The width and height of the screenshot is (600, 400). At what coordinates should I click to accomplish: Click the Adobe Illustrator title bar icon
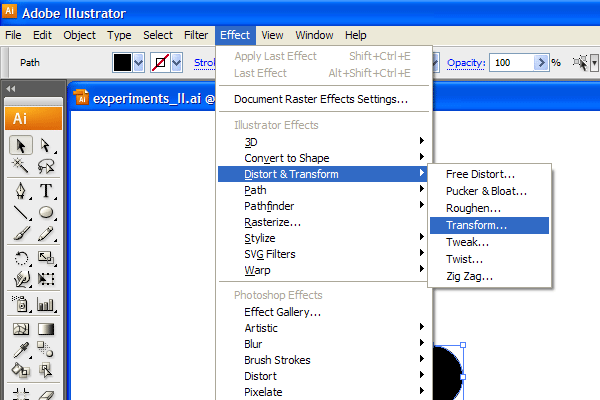[x=9, y=11]
